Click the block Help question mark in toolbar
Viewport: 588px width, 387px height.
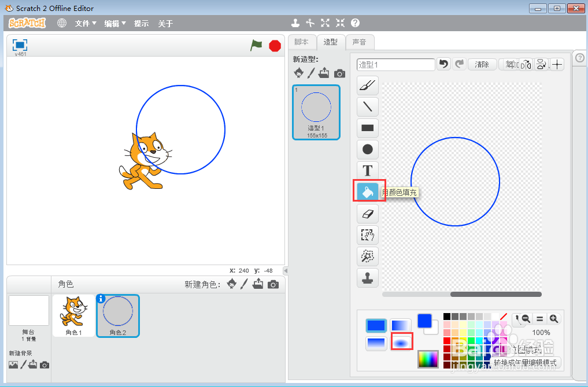355,23
